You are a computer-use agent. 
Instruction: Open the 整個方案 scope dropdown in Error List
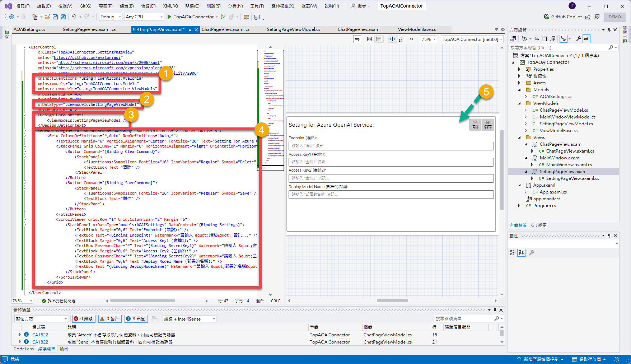tap(41, 319)
